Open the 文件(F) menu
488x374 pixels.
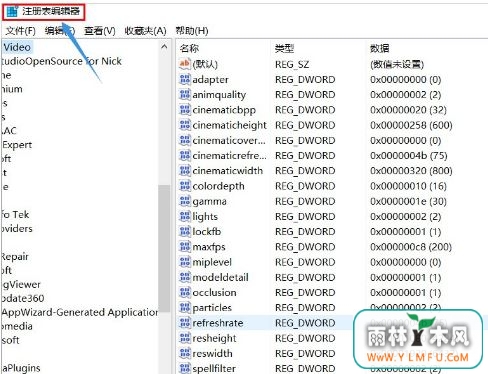tap(21, 31)
